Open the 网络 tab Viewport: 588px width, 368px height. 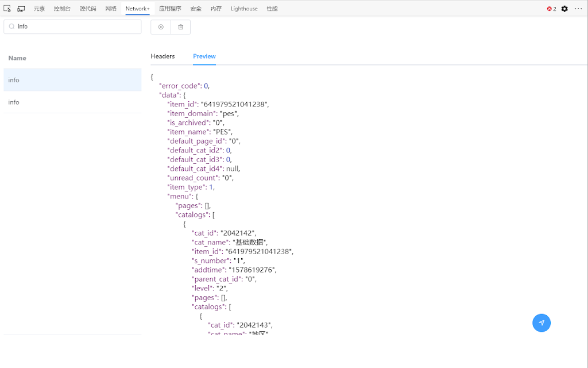point(111,8)
